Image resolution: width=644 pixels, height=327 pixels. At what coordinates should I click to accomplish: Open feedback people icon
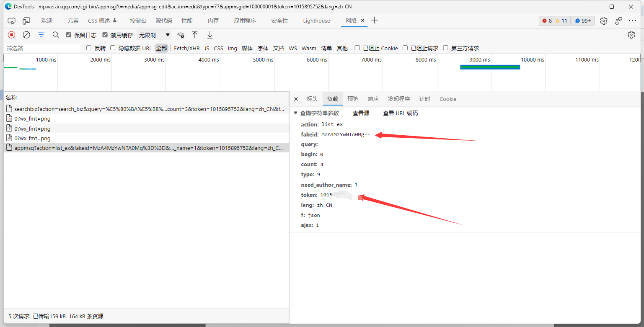618,21
